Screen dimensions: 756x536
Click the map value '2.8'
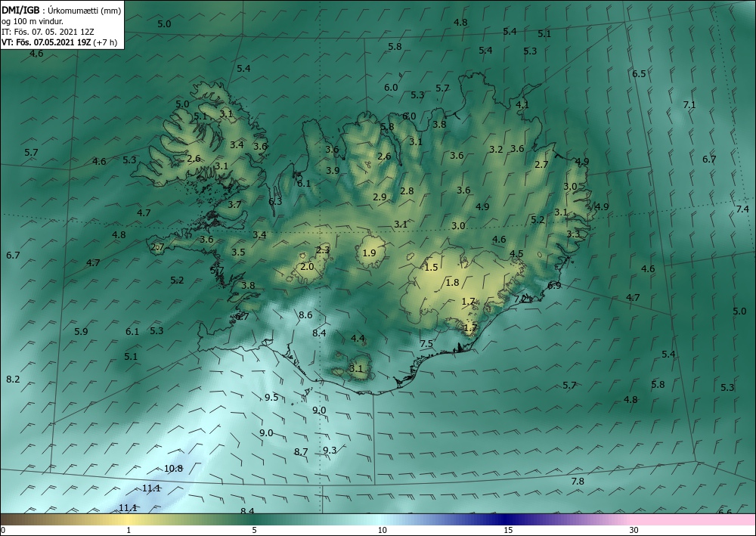[x=407, y=191]
